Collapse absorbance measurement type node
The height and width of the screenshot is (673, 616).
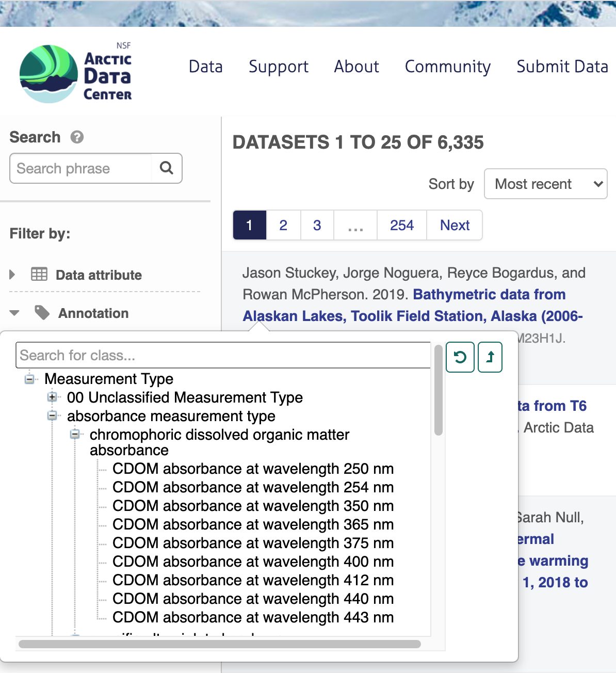pyautogui.click(x=52, y=416)
